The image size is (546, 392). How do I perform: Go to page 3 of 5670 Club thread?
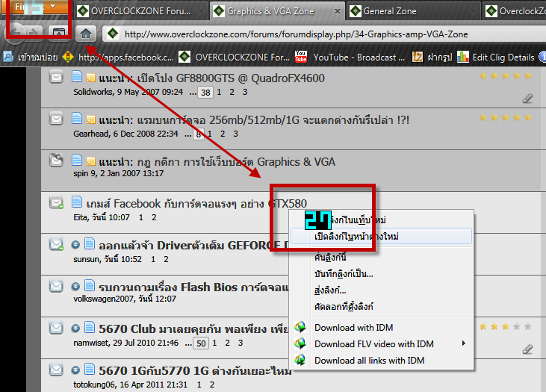241,343
